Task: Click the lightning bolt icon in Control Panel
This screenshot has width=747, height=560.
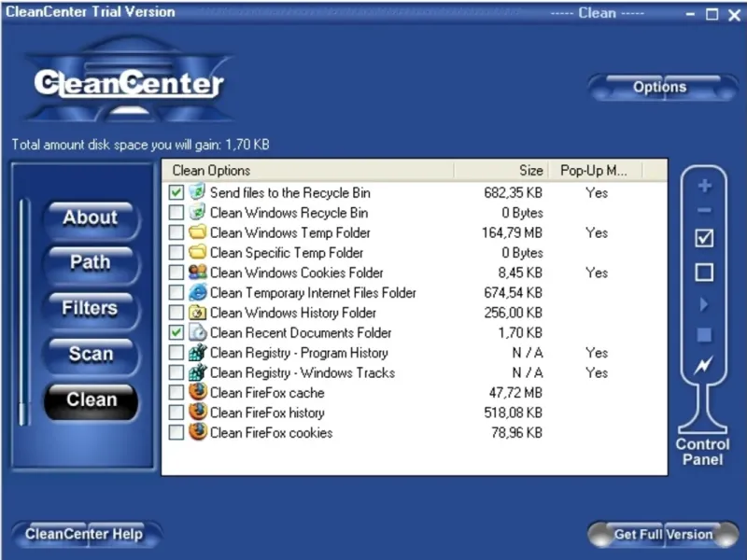Action: [704, 365]
